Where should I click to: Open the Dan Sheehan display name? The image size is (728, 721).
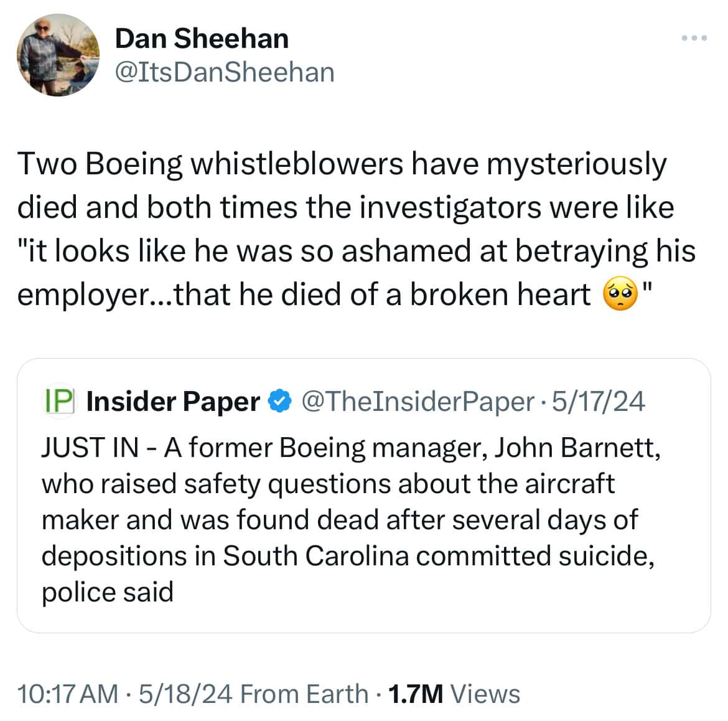click(x=202, y=39)
